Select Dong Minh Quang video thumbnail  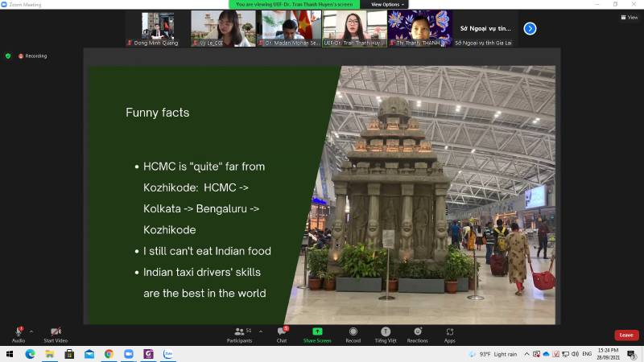point(157,28)
